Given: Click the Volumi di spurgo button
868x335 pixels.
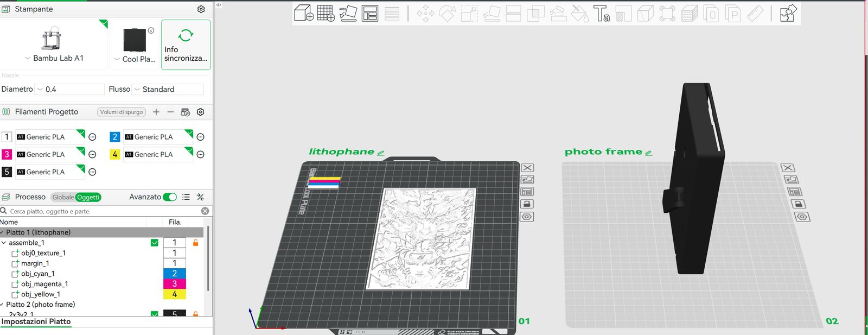Looking at the screenshot, I should (122, 112).
